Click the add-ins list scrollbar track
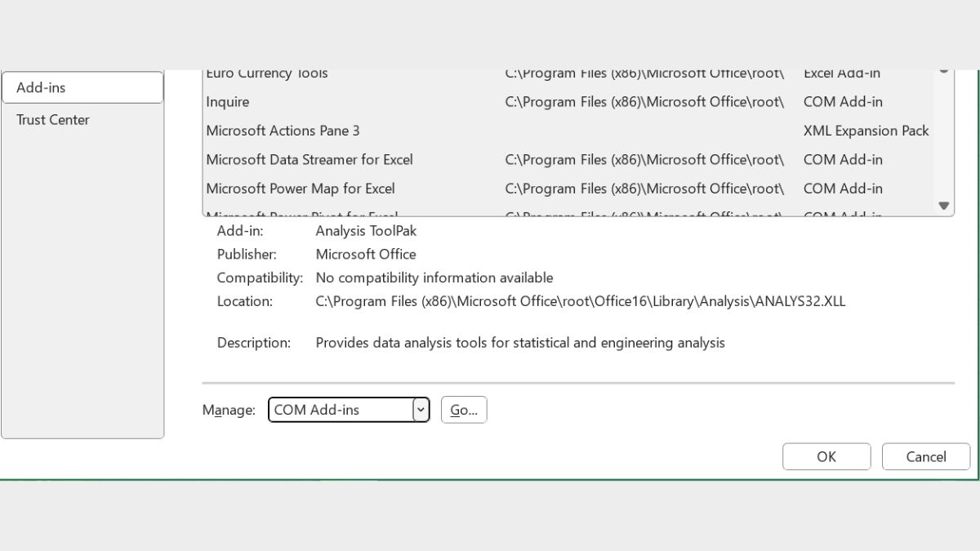This screenshot has height=551, width=980. click(944, 139)
